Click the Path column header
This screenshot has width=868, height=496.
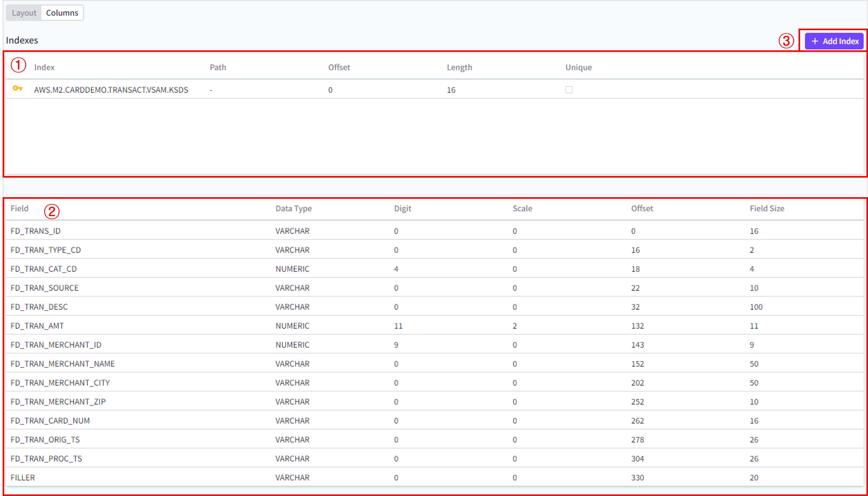(218, 68)
